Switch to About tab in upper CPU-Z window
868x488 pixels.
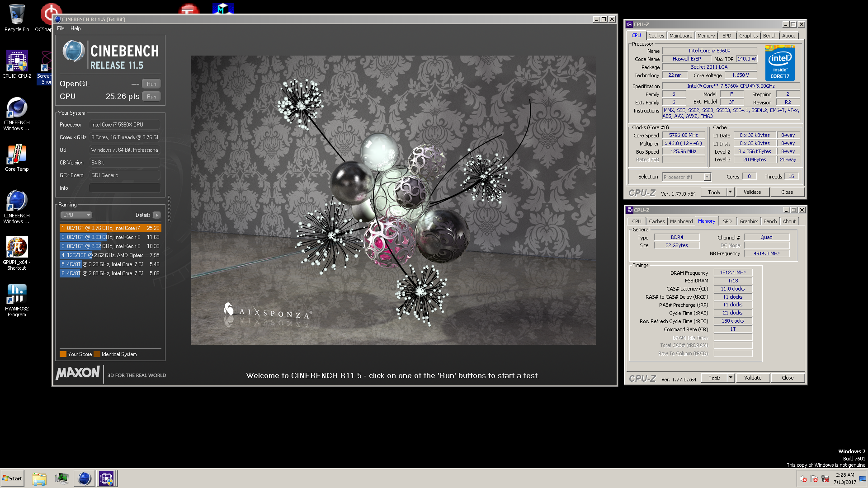point(789,36)
